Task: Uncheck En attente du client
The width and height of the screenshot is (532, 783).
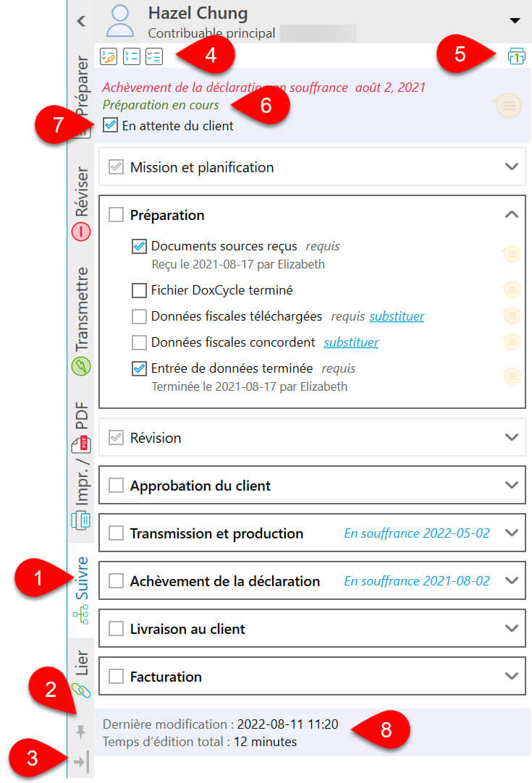Action: click(111, 125)
